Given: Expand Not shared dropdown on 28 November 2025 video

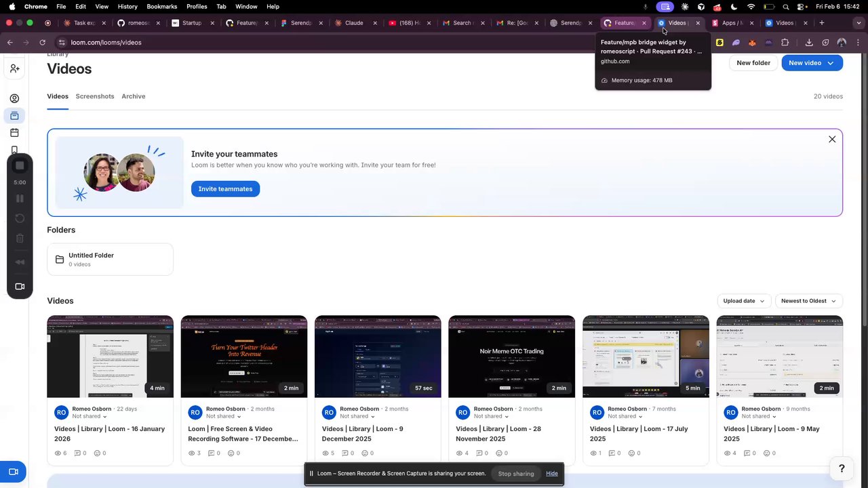Looking at the screenshot, I should pyautogui.click(x=491, y=416).
